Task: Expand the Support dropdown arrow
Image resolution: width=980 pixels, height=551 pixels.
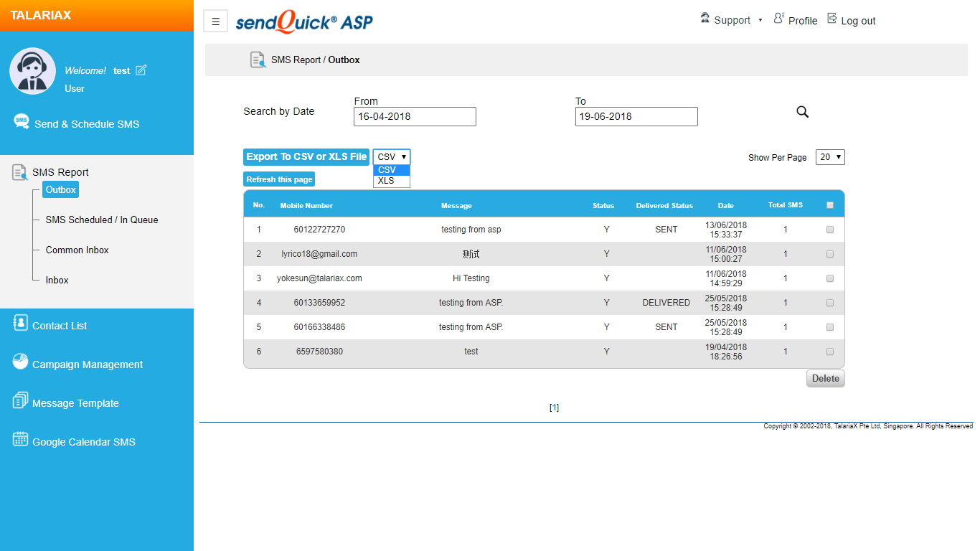Action: click(x=760, y=21)
